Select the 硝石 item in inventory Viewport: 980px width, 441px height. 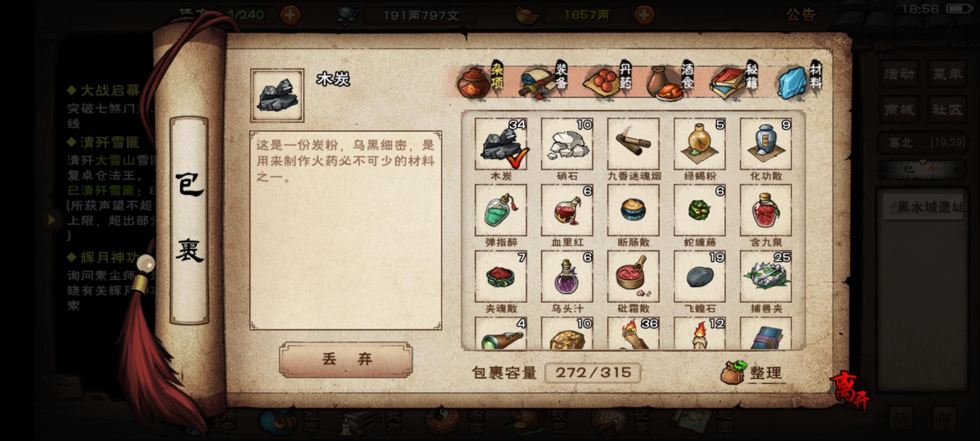567,144
